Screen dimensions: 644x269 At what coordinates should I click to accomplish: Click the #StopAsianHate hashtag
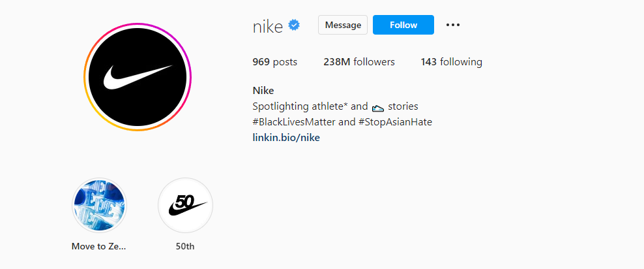pyautogui.click(x=395, y=122)
